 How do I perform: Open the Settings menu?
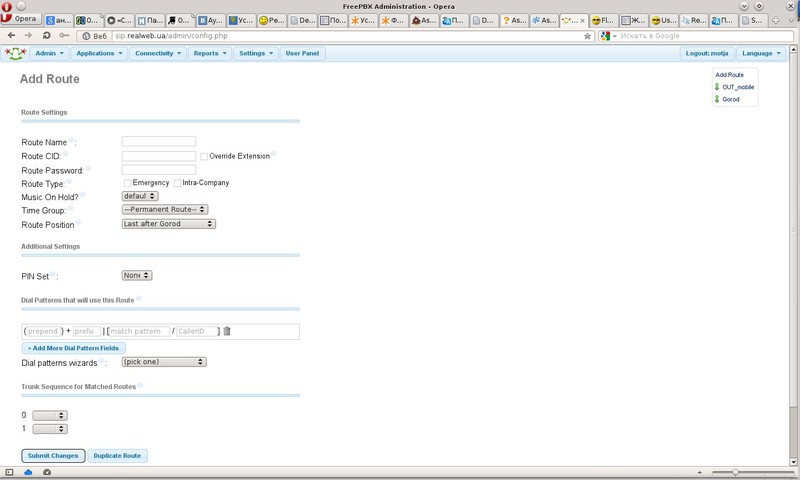click(x=256, y=53)
